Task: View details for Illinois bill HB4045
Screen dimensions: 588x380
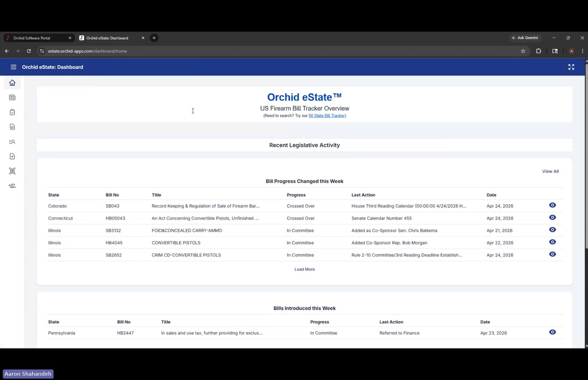Action: pos(552,242)
